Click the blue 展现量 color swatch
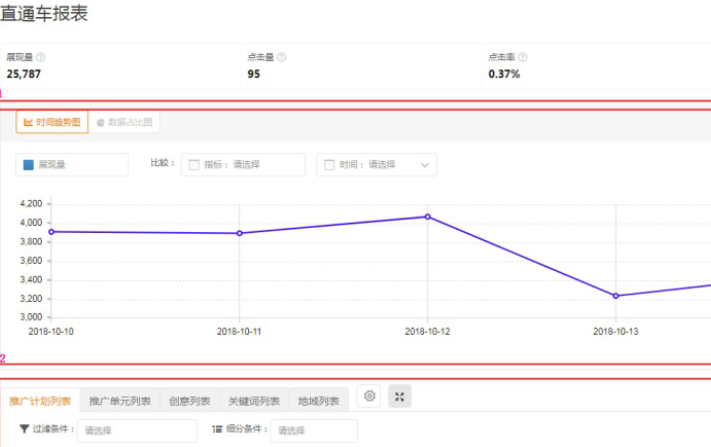The height and width of the screenshot is (447, 711). tap(28, 165)
